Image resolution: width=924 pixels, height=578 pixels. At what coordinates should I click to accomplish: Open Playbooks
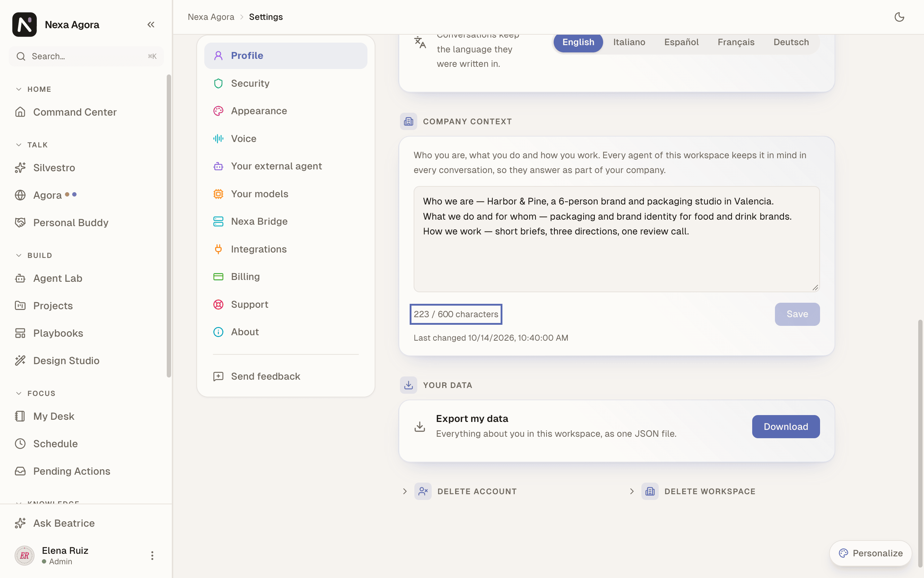86,333
